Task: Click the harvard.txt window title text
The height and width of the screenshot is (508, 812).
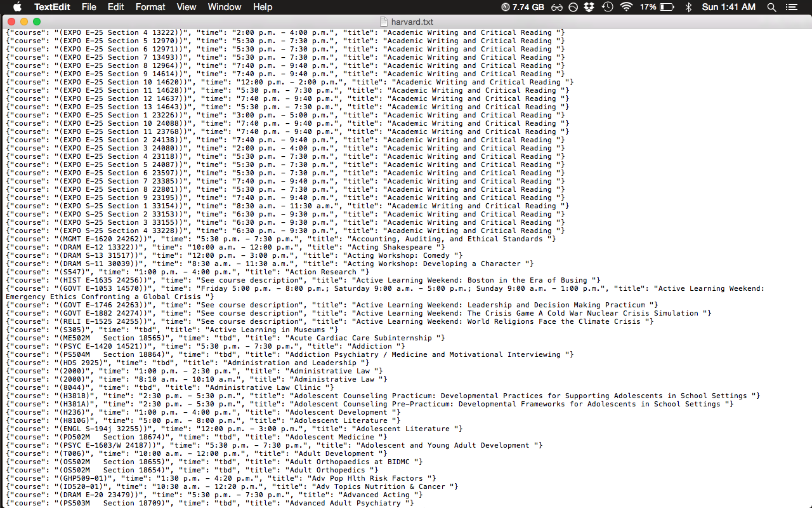Action: [x=412, y=22]
